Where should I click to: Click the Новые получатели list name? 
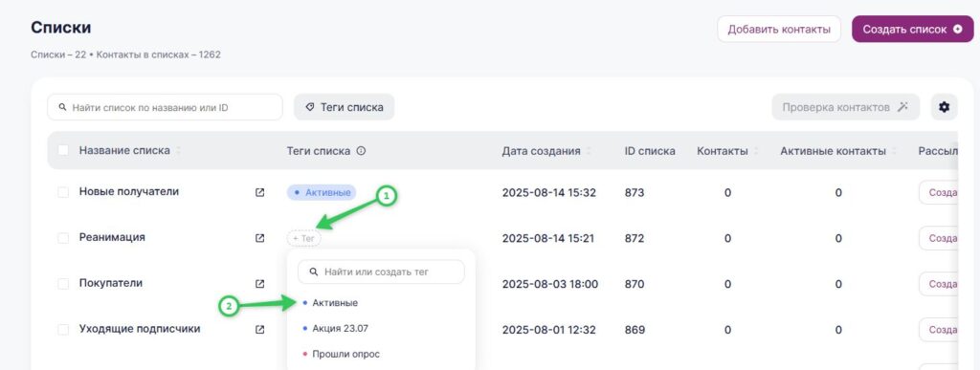(129, 191)
